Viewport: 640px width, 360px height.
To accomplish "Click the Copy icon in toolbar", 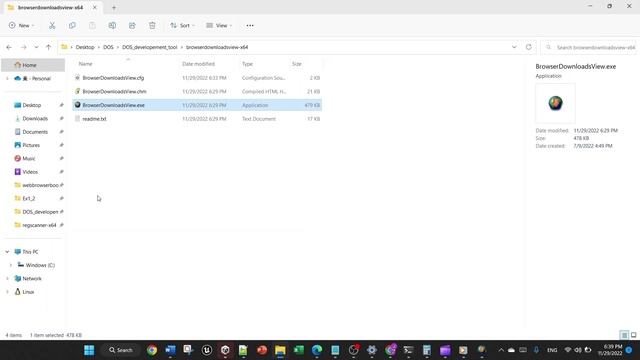I will (72, 25).
